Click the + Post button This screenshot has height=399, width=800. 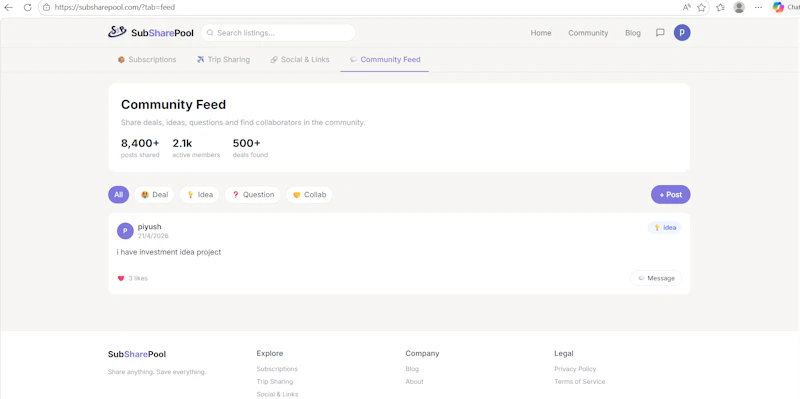tap(670, 194)
